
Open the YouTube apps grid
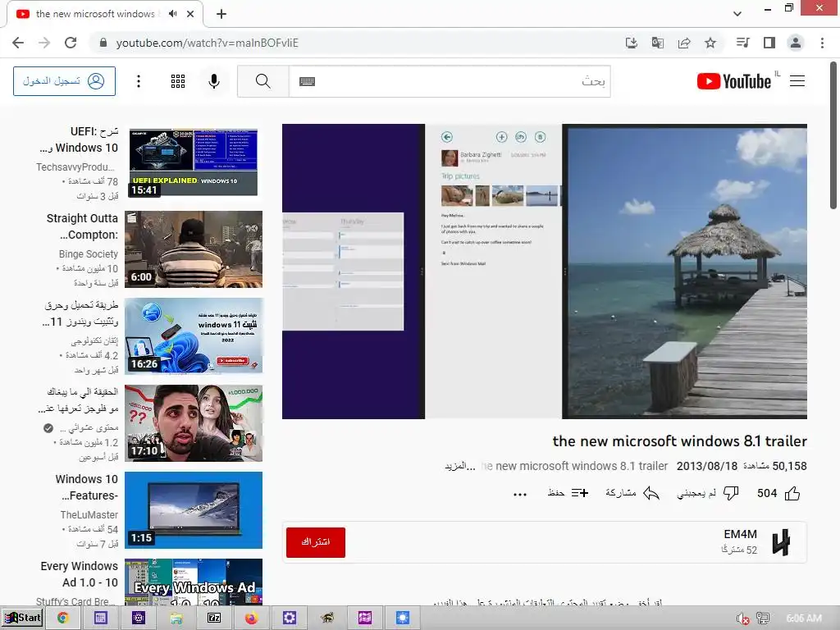(x=178, y=81)
